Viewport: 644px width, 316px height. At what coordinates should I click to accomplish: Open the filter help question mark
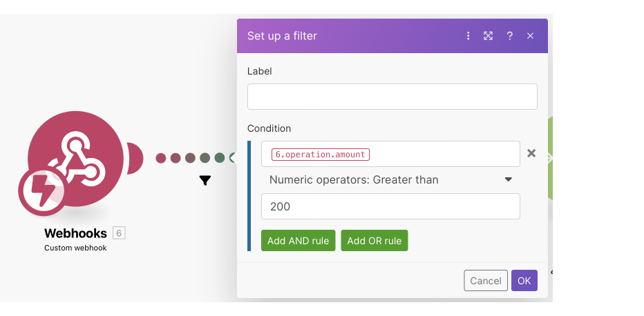click(510, 36)
